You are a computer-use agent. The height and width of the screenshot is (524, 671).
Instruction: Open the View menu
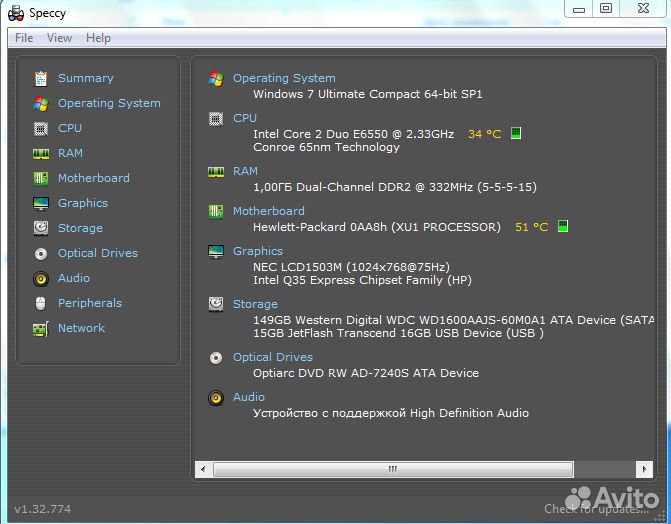(x=59, y=38)
